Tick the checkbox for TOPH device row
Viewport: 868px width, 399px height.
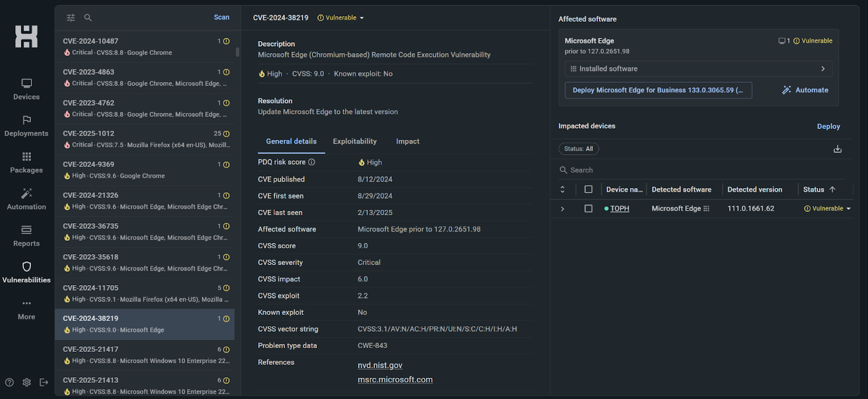[589, 209]
